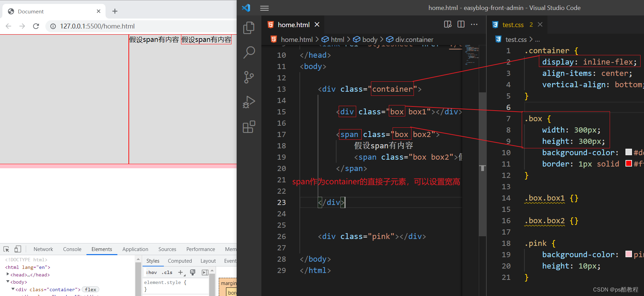Split the home.html editor right

click(461, 24)
